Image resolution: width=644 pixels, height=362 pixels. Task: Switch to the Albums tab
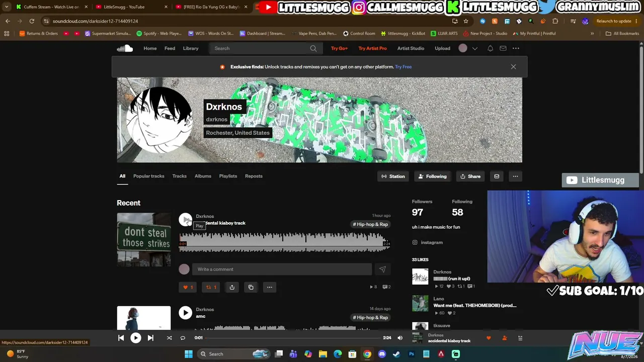[x=203, y=176]
